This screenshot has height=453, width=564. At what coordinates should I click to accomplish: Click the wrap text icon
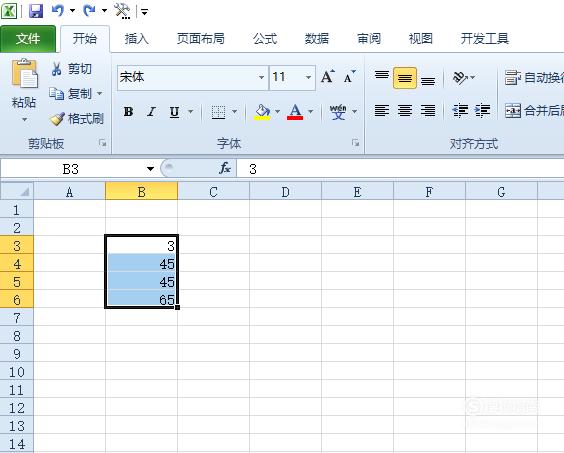pyautogui.click(x=513, y=77)
